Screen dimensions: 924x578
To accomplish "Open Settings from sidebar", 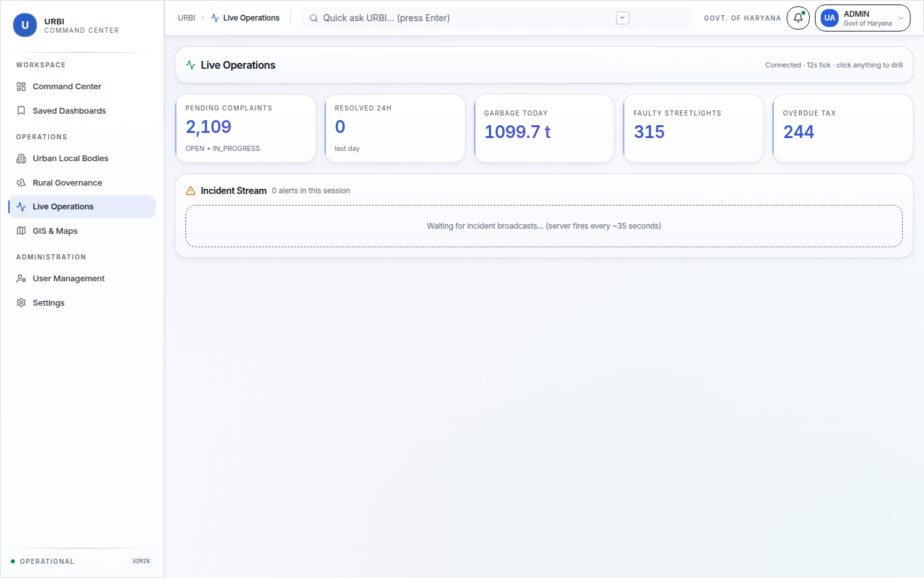I will [82, 303].
